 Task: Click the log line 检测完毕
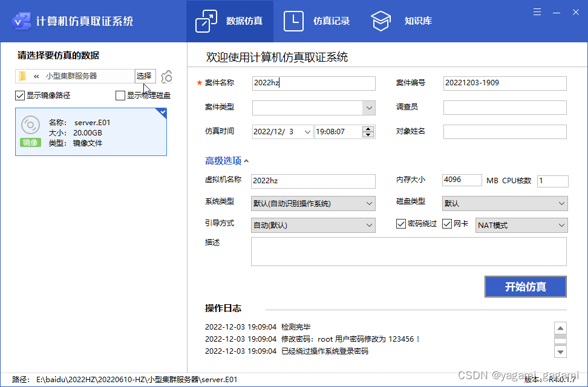pos(258,327)
